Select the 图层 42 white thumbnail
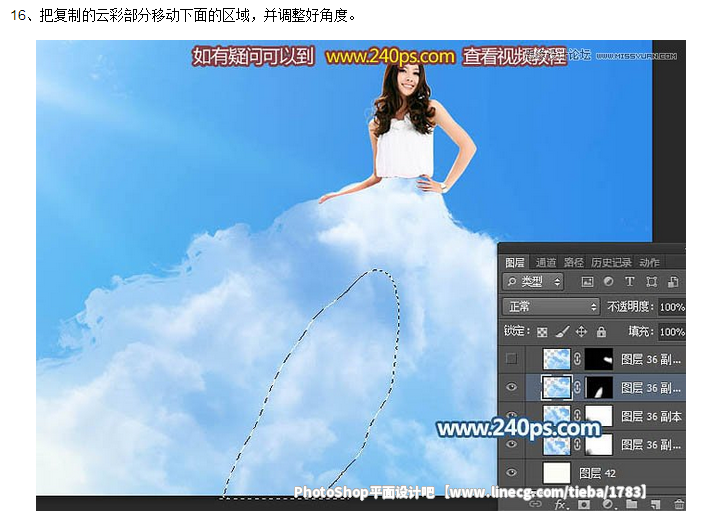 (x=556, y=473)
